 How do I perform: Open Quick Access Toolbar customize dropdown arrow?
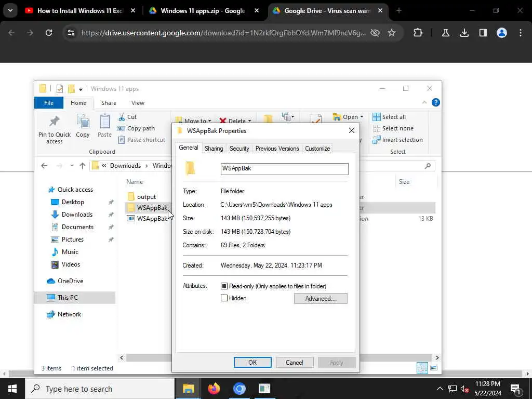[x=81, y=89]
